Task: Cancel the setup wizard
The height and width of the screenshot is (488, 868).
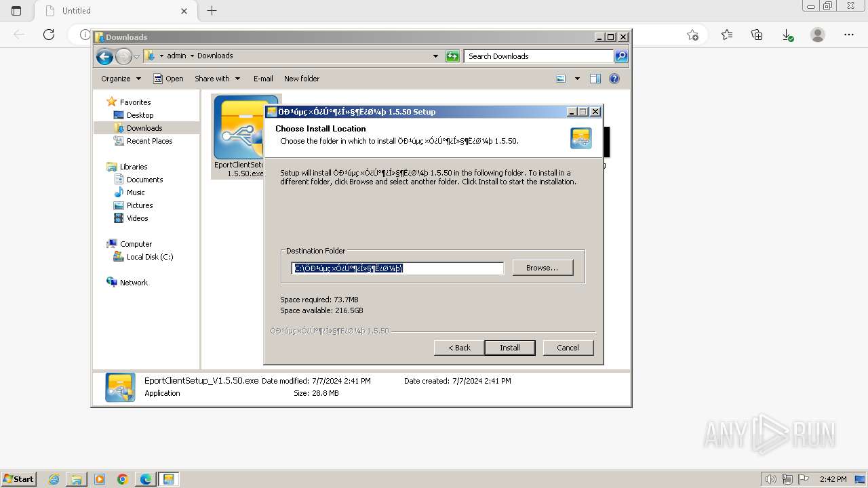Action: pyautogui.click(x=568, y=348)
